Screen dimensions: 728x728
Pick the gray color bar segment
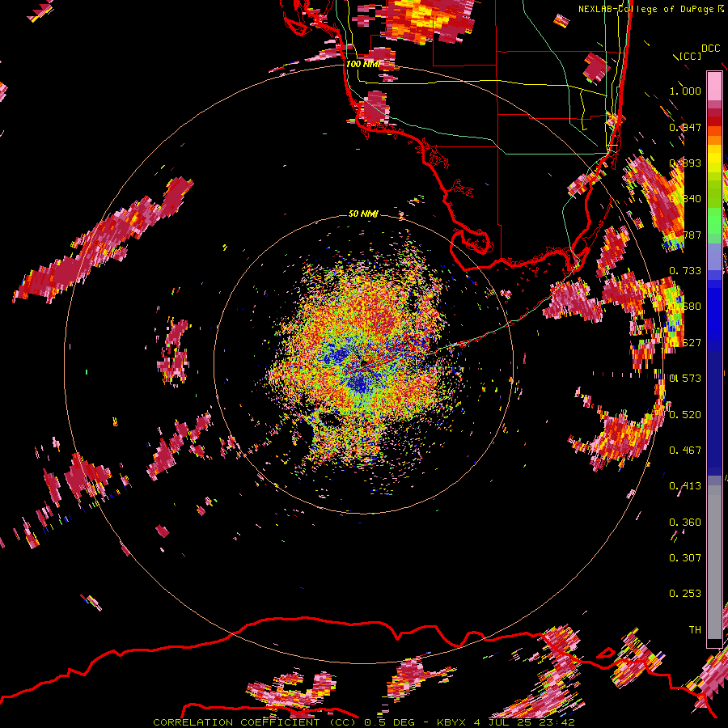pyautogui.click(x=714, y=562)
